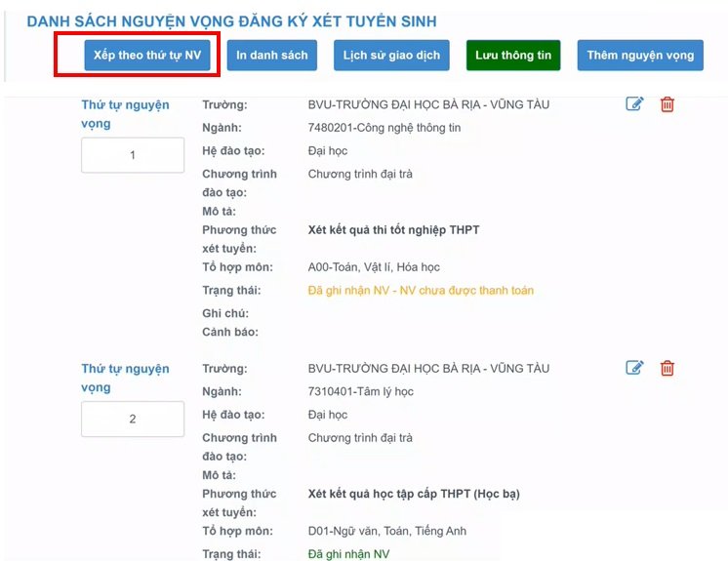Click the orange 'NV chưa được thanh toán' status
The width and height of the screenshot is (728, 561).
click(x=421, y=290)
